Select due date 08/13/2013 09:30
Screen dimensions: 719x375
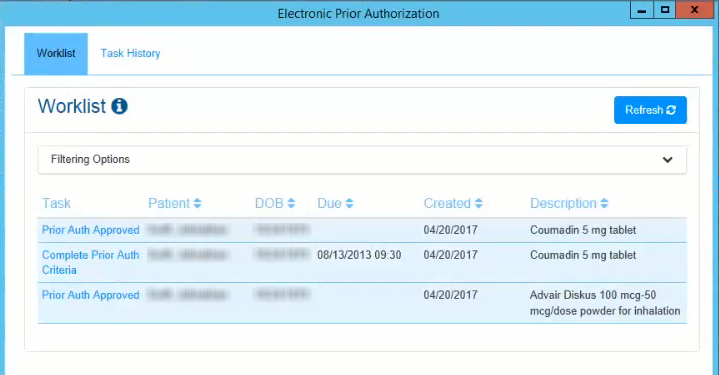click(359, 255)
